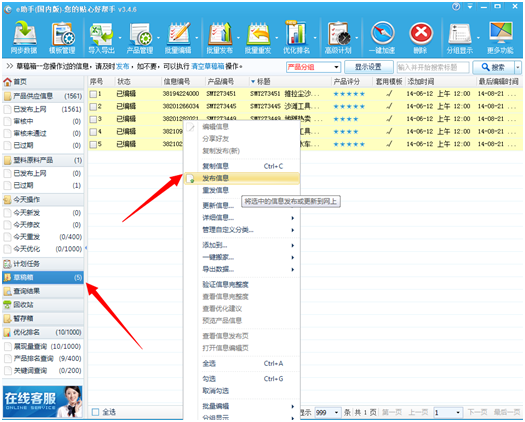Toggle the 全选 checkbox at bottom
Screen dimensions: 525x422
(x=95, y=412)
